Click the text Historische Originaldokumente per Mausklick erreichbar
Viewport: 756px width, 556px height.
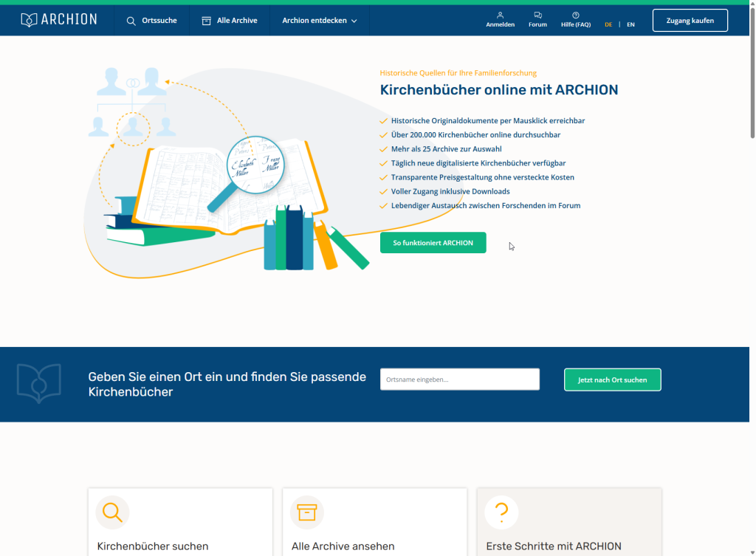[488, 120]
